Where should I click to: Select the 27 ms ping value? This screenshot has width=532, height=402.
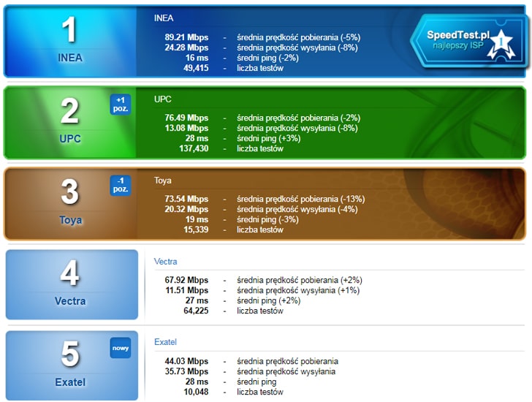[x=197, y=300]
